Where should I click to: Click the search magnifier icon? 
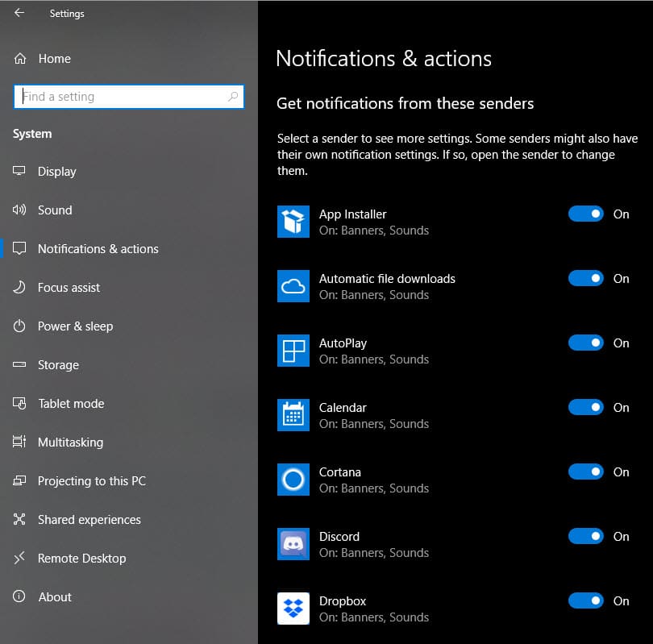[233, 97]
